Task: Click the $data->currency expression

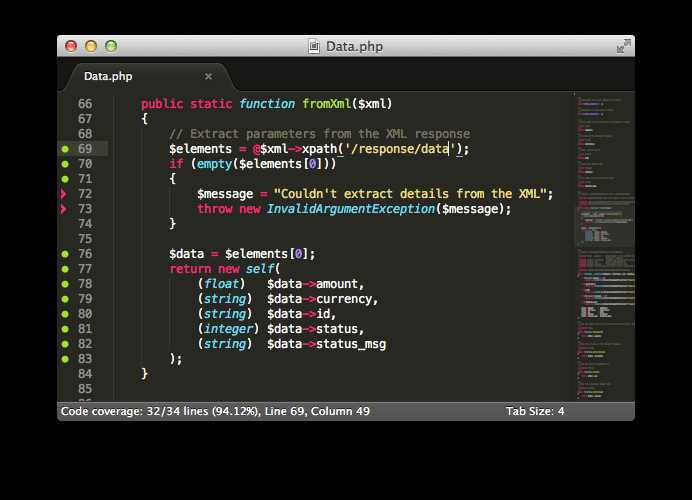Action: point(322,299)
